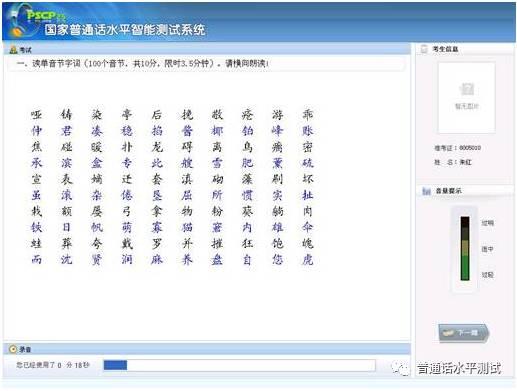Viewport: 517px width, 391px height.
Task: Select the candidate photo thumbnail box
Action: [466, 98]
